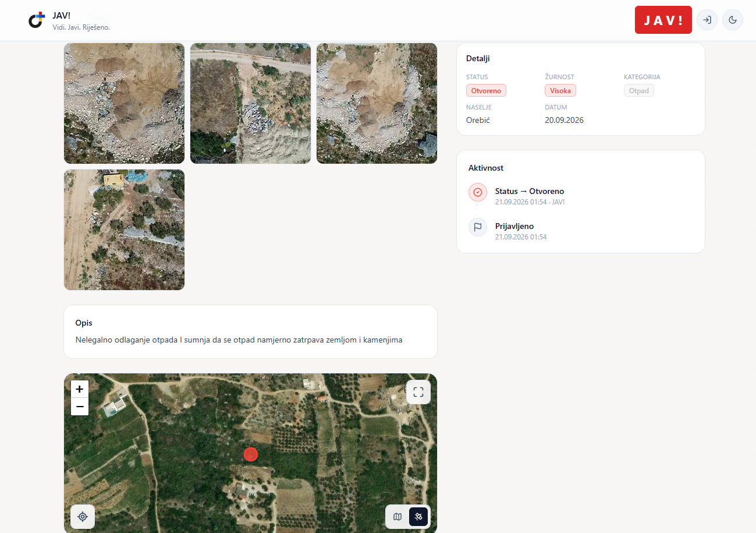This screenshot has width=756, height=533.
Task: Click the Opis description text
Action: point(239,340)
